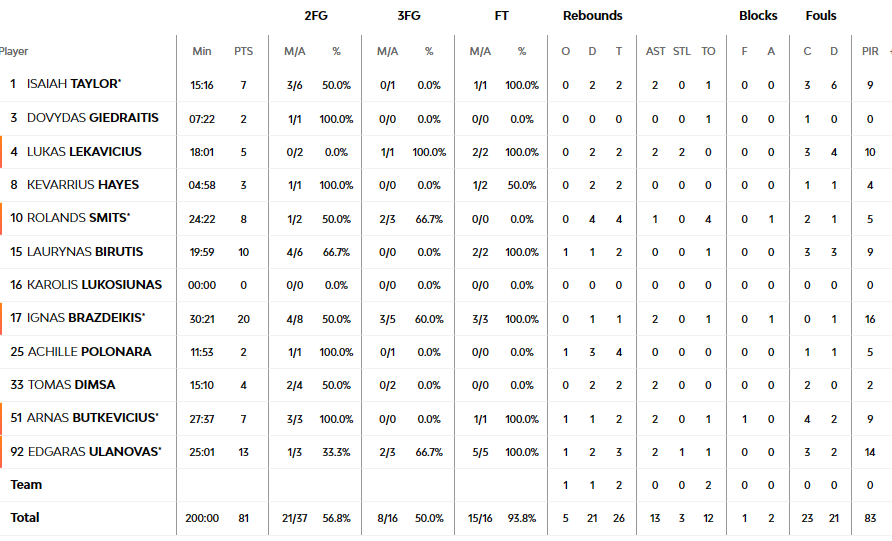Sort by STL column header
Screen dimensions: 892x541
682,51
